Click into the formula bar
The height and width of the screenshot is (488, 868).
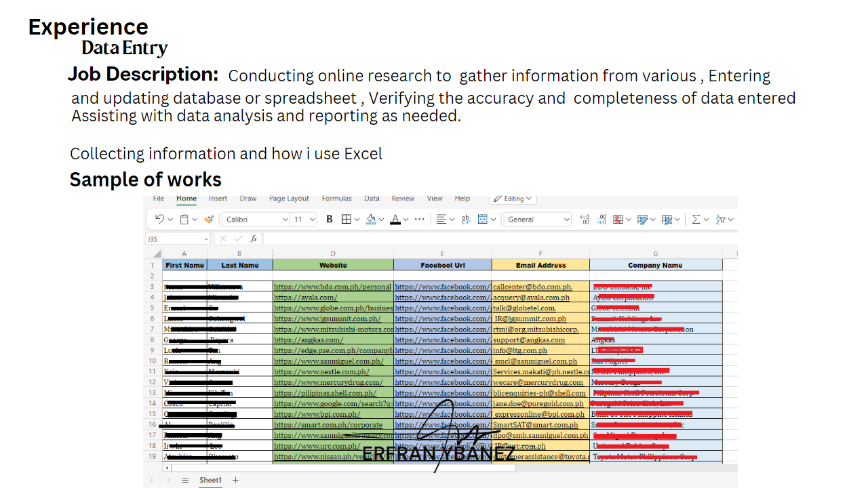pyautogui.click(x=500, y=239)
